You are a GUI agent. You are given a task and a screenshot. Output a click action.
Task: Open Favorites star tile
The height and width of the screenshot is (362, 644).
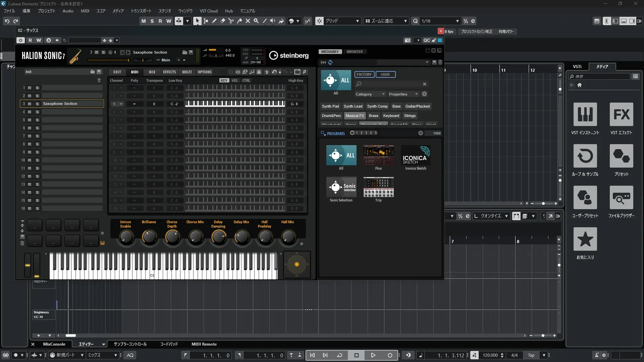click(585, 239)
